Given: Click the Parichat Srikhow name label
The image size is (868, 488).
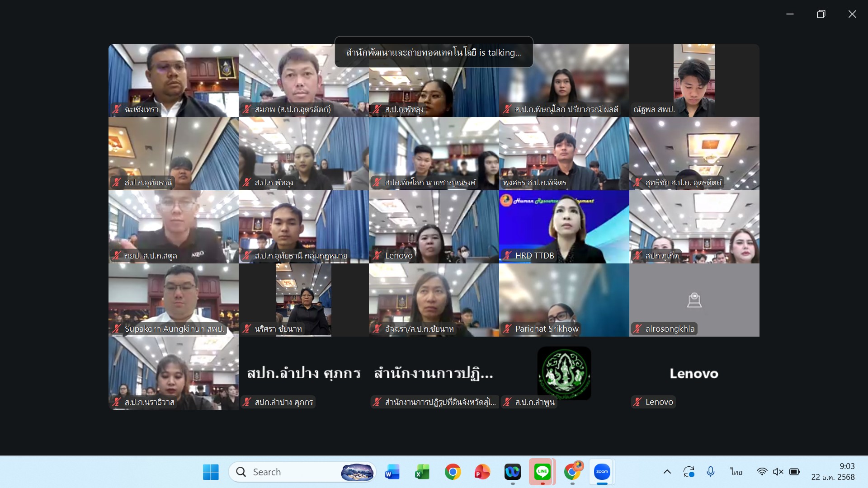Looking at the screenshot, I should pos(547,329).
